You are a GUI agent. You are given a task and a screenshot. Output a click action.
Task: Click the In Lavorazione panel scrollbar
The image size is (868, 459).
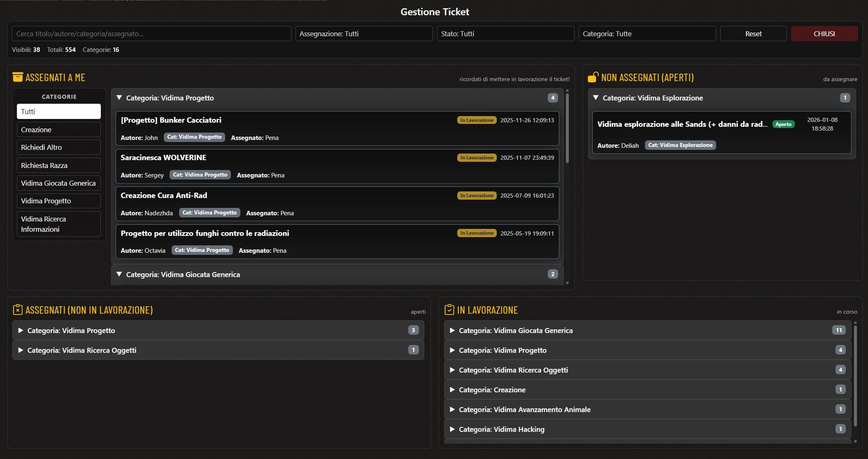pos(855,376)
